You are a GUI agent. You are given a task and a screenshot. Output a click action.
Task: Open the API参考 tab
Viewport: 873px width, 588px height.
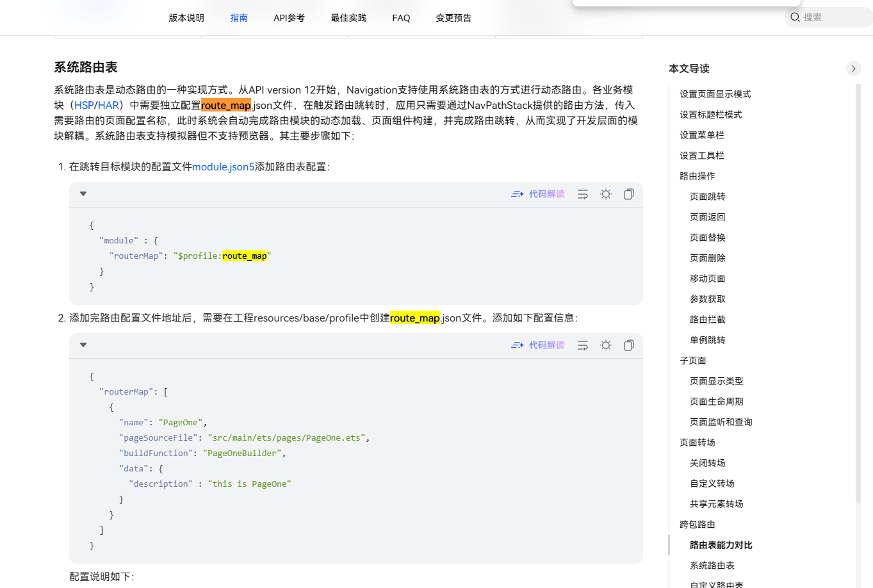pos(289,18)
